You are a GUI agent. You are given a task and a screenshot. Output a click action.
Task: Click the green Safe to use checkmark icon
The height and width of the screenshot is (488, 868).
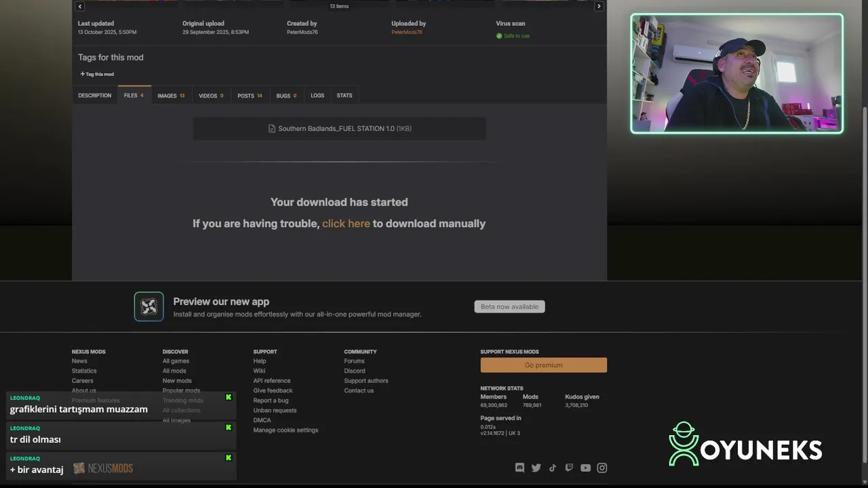[x=499, y=36]
